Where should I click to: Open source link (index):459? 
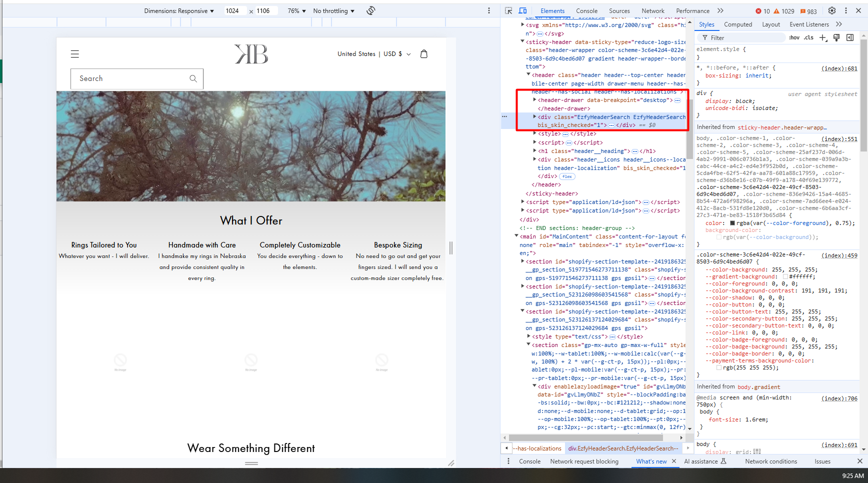[x=839, y=255]
